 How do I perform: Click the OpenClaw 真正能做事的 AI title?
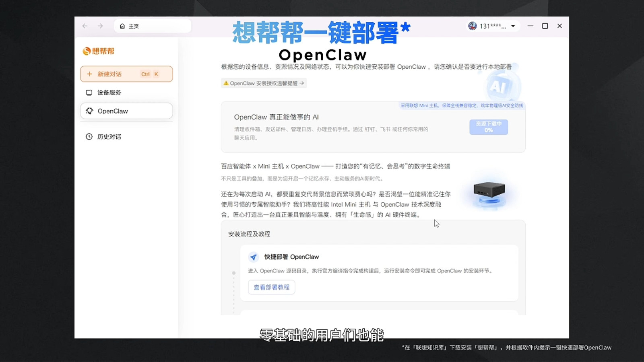277,117
